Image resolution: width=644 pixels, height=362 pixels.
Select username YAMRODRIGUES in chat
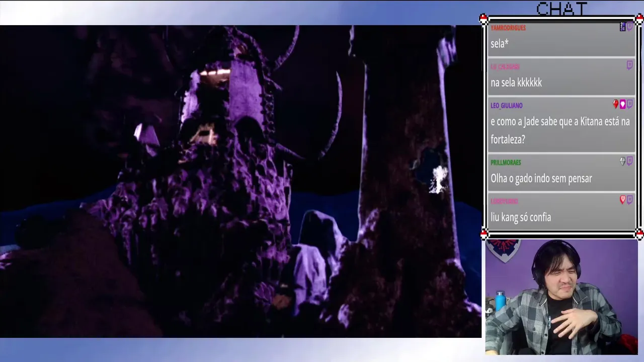point(508,28)
